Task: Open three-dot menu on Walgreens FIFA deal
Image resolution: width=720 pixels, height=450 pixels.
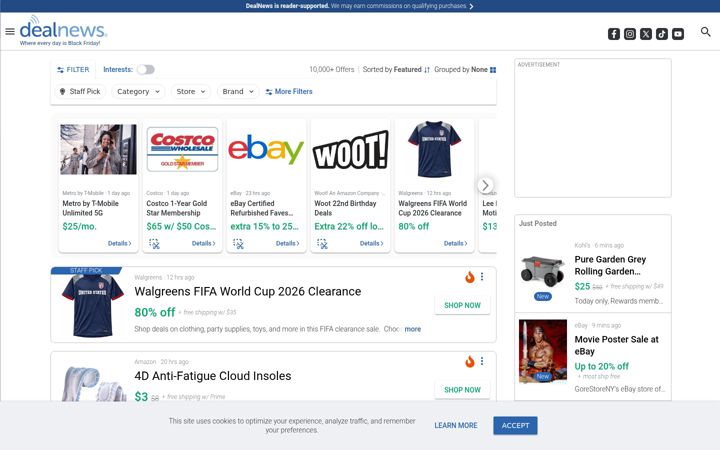Action: [482, 276]
